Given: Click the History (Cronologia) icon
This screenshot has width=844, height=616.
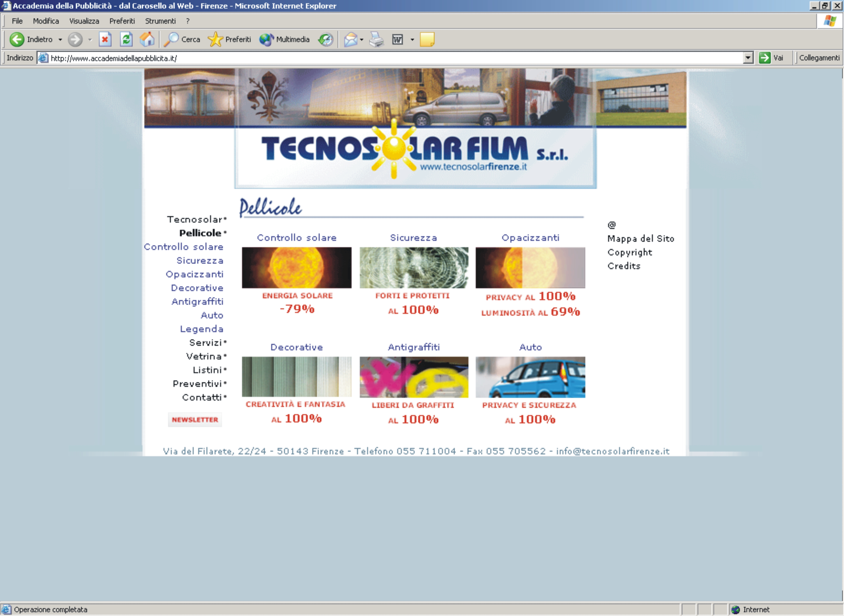Looking at the screenshot, I should tap(325, 40).
